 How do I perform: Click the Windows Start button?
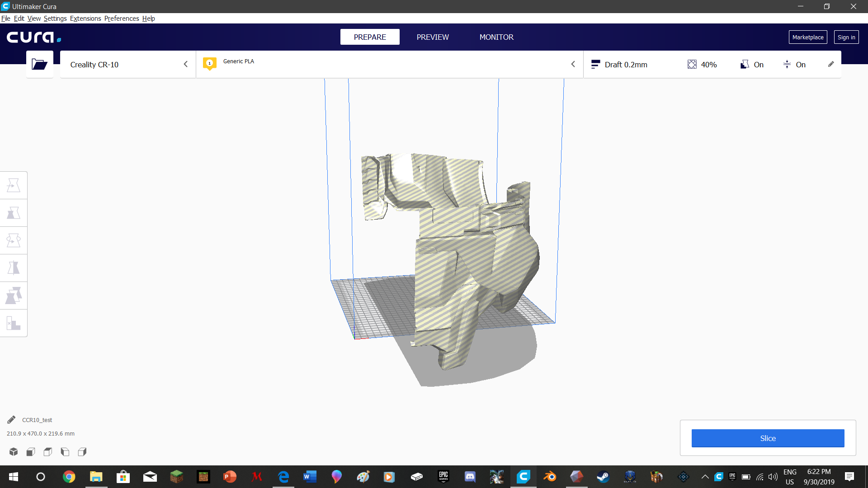(x=14, y=476)
